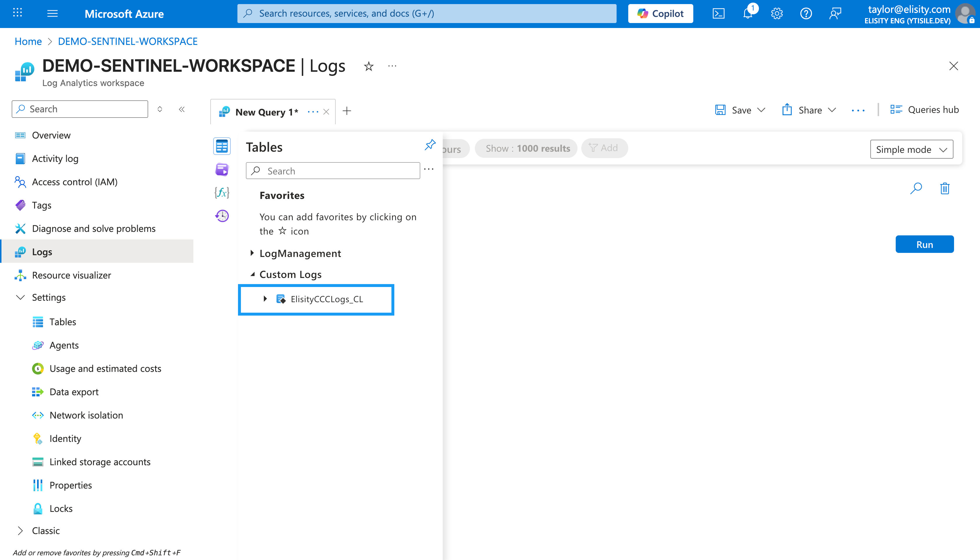Launch Cloud Shell from the top bar
This screenshot has width=980, height=560.
coord(718,14)
